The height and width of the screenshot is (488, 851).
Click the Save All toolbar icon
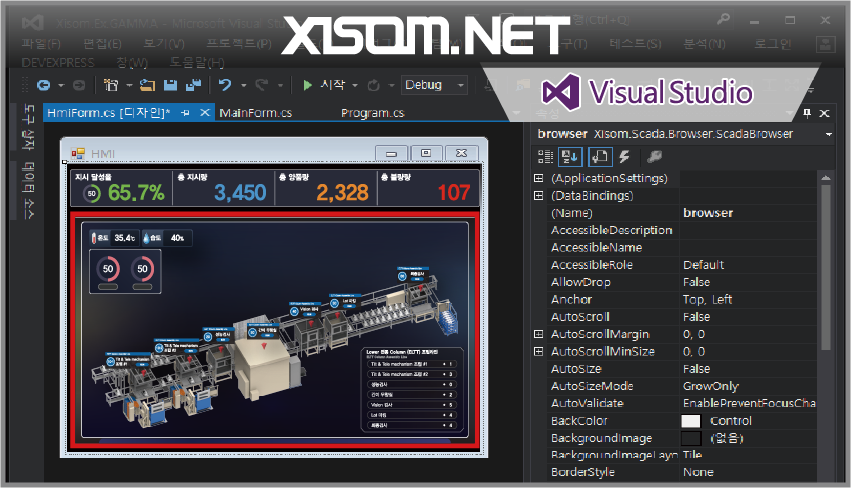pos(193,85)
